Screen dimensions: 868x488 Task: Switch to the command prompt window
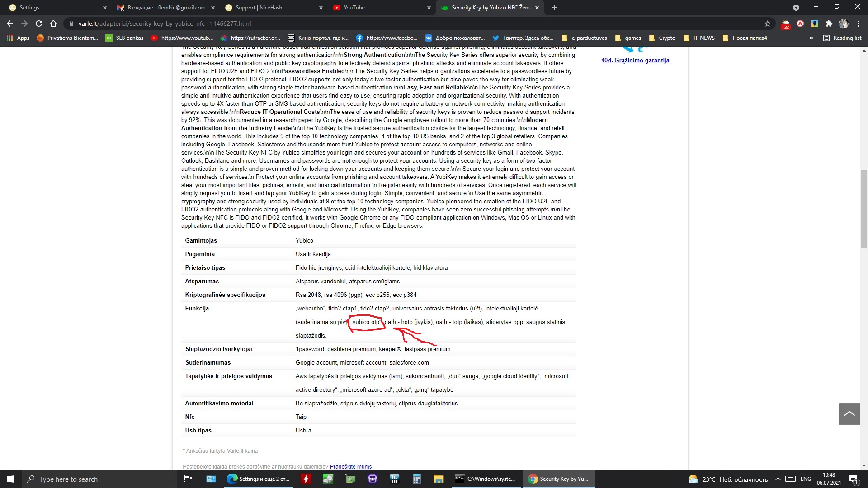point(486,479)
